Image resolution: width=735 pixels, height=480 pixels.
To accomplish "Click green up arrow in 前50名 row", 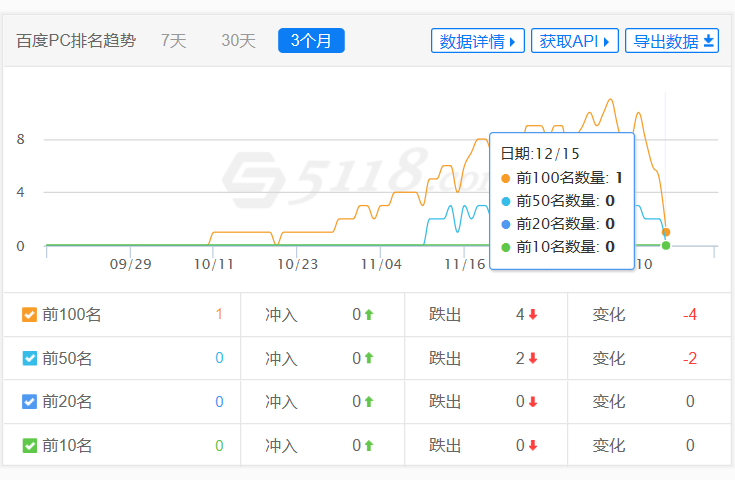I will [369, 358].
